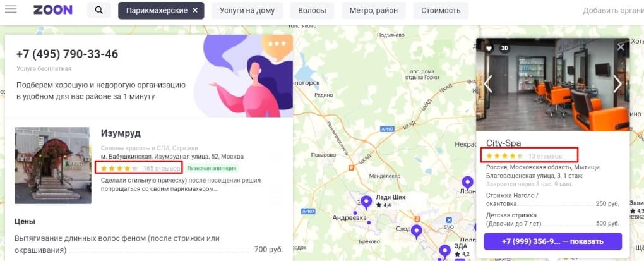Show next City-Spa photo with right arrow
The image size is (644, 261).
[617, 84]
